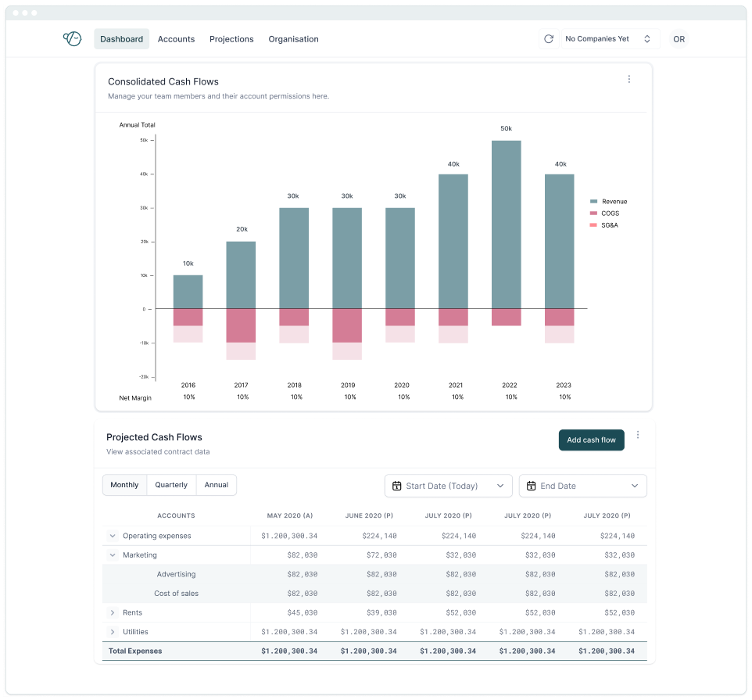Open the OR user avatar
The width and height of the screenshot is (752, 700).
pos(679,38)
